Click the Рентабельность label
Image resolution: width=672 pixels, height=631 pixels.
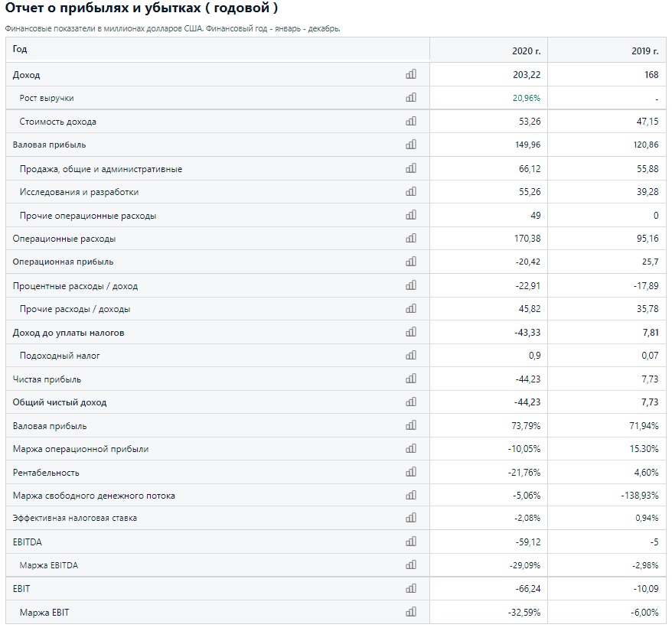click(46, 473)
